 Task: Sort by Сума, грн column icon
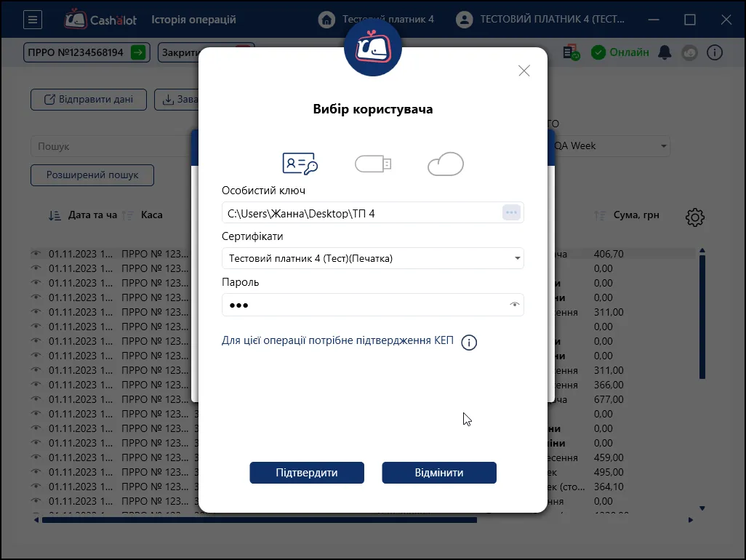600,215
